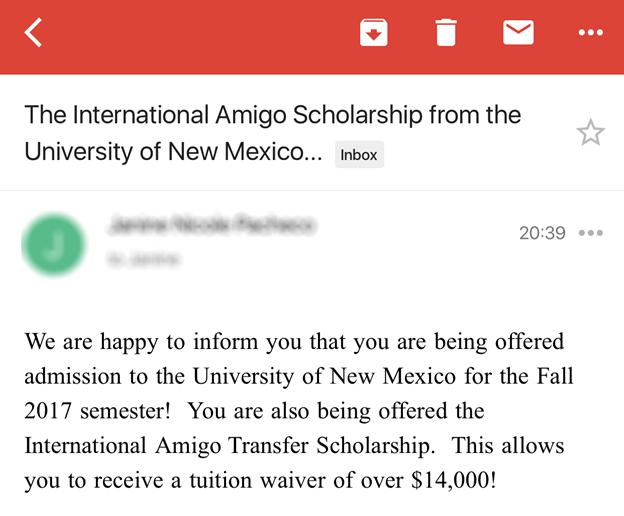
Task: Click the Inbox label tag
Action: click(x=359, y=154)
